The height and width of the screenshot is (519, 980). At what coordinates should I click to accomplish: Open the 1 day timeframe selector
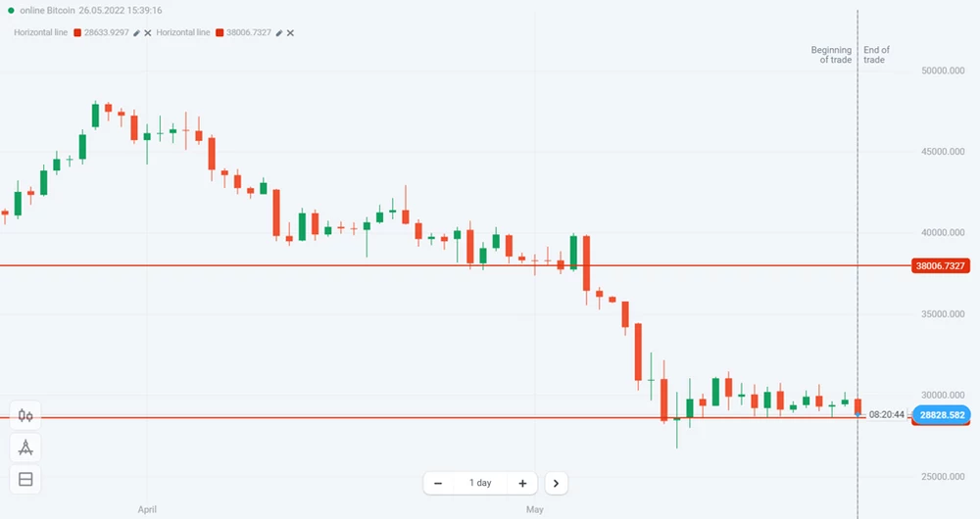480,483
